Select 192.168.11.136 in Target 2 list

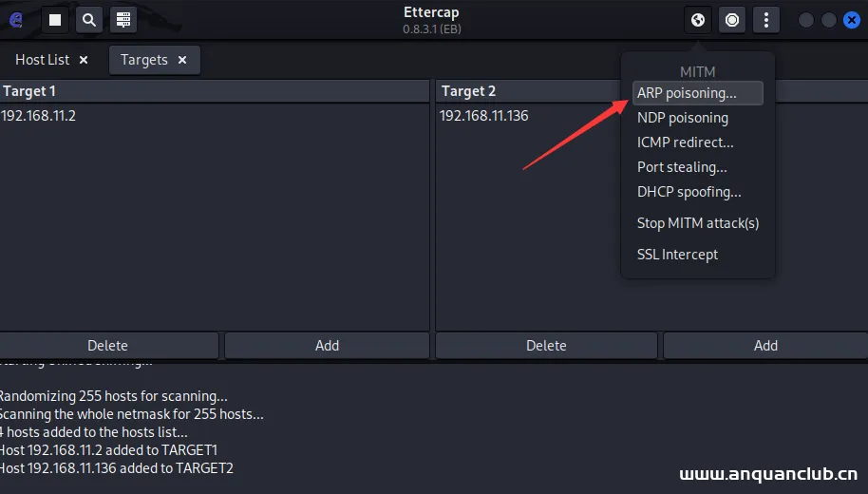[x=484, y=116]
